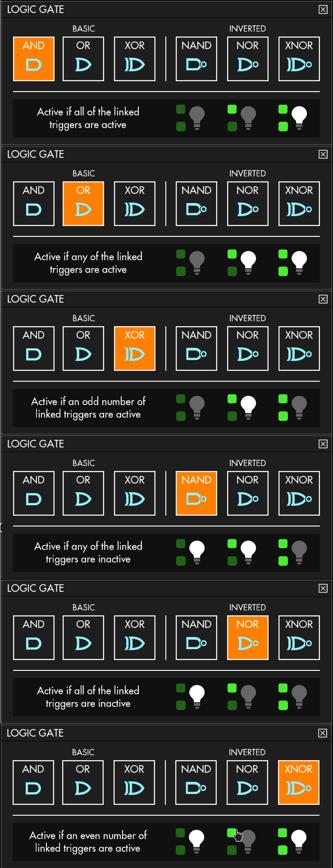Image resolution: width=333 pixels, height=868 pixels.
Task: Click the orange highlighted OR gate
Action: [x=83, y=204]
